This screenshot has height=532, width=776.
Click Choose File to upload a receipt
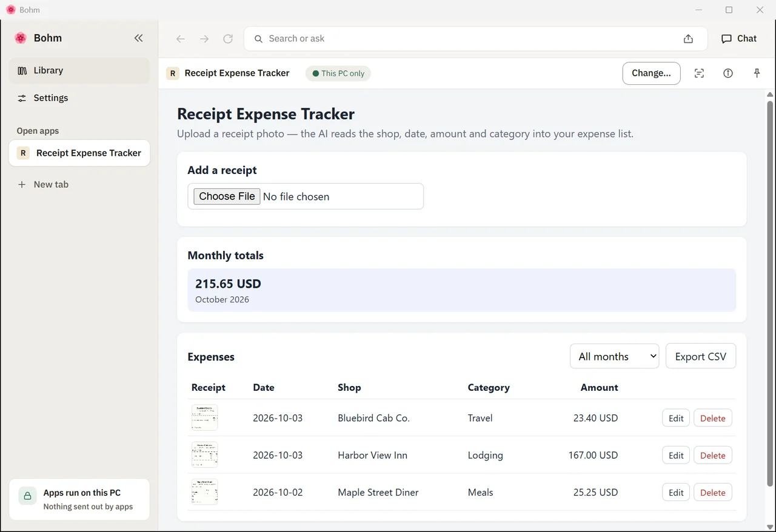pos(227,196)
